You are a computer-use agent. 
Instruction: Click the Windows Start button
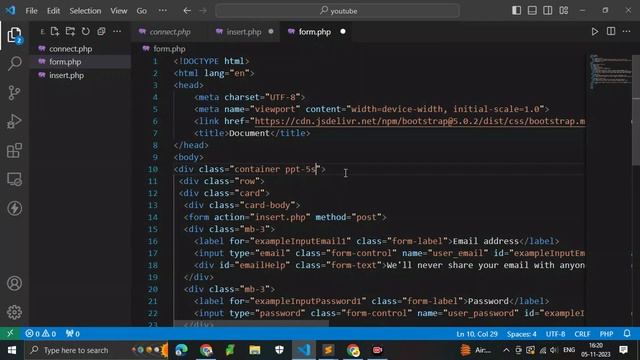tap(11, 350)
